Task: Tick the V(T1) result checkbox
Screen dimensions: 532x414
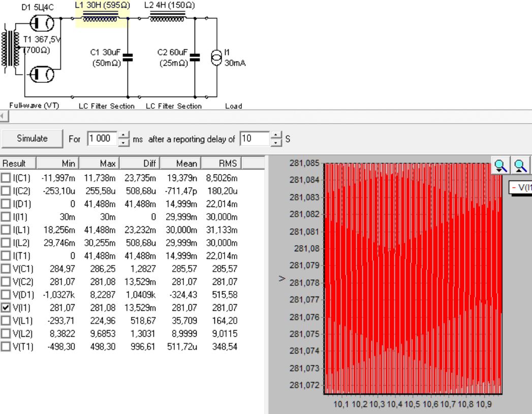Action: click(5, 347)
